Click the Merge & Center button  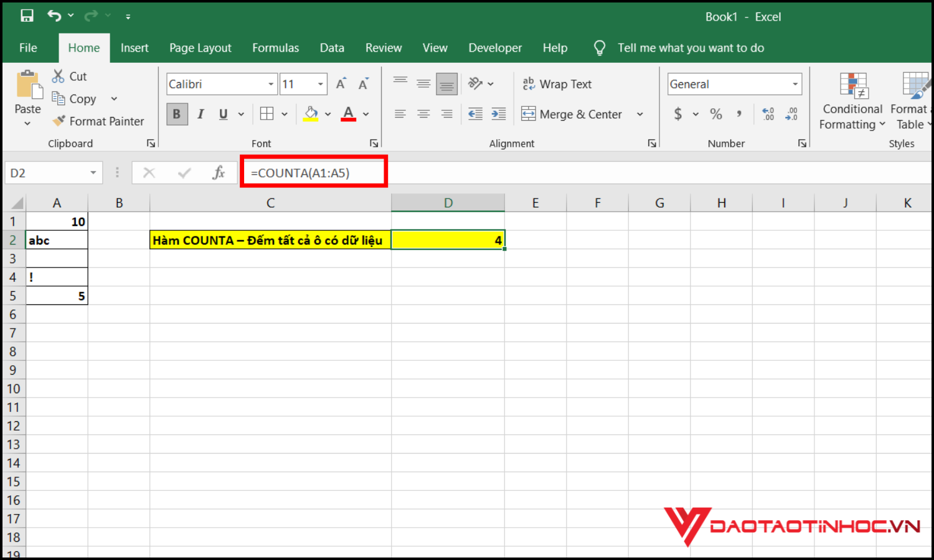click(572, 114)
